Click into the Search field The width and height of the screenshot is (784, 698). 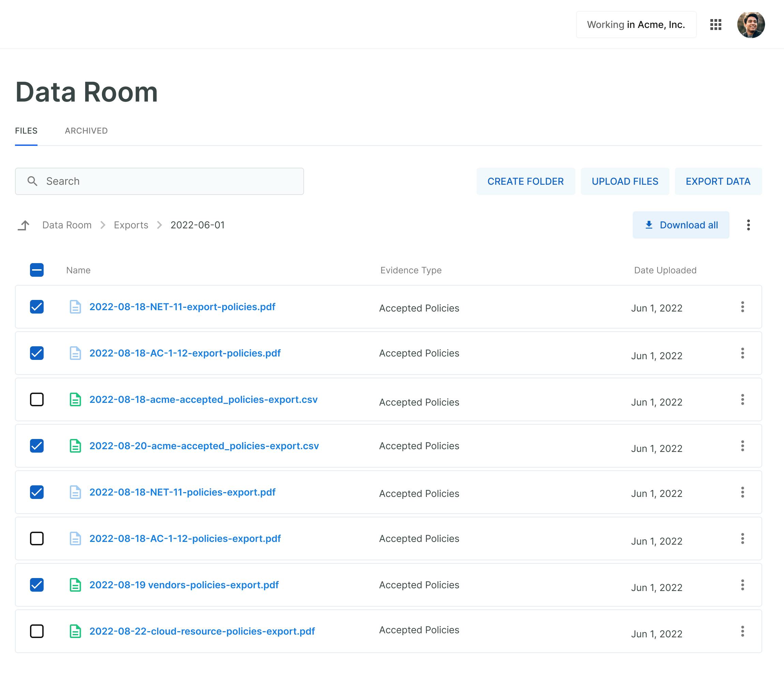click(x=169, y=181)
